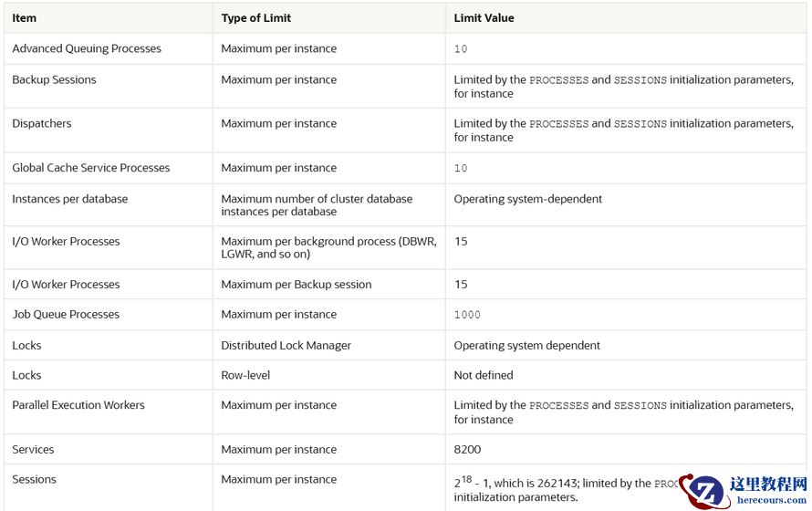Click "Global Cache Service Processes" text
812x511 pixels.
pyautogui.click(x=91, y=168)
